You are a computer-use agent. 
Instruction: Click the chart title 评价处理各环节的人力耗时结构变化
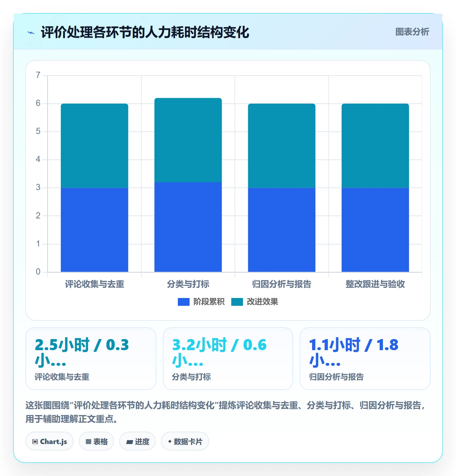145,32
